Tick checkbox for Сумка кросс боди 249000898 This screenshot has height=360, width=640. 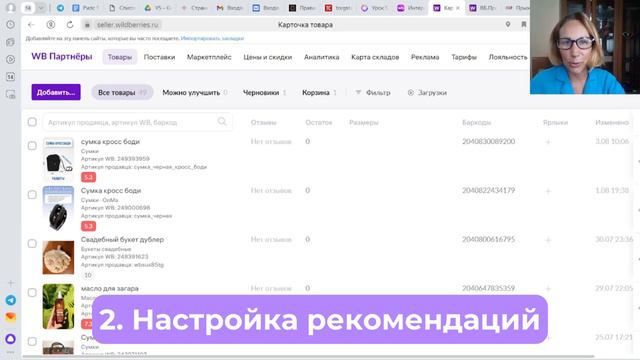point(32,195)
